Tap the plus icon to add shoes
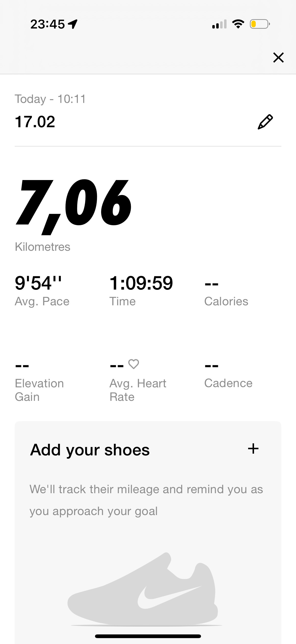This screenshot has height=644, width=296. click(x=253, y=448)
